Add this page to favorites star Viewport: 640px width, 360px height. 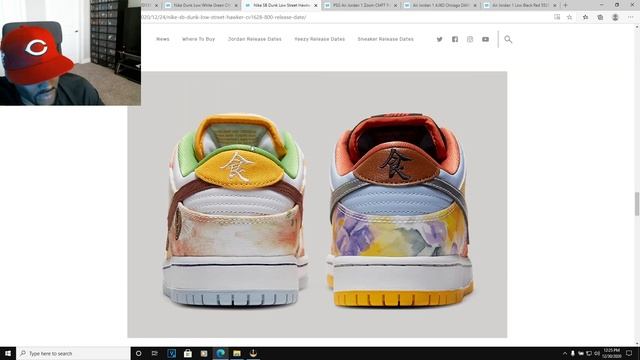(x=569, y=17)
